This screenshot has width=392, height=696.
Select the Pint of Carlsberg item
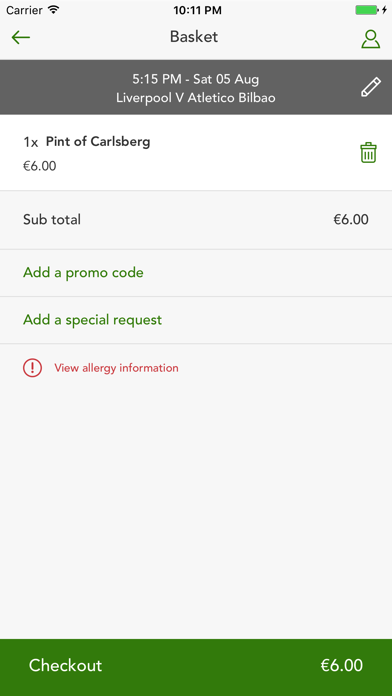click(196, 153)
